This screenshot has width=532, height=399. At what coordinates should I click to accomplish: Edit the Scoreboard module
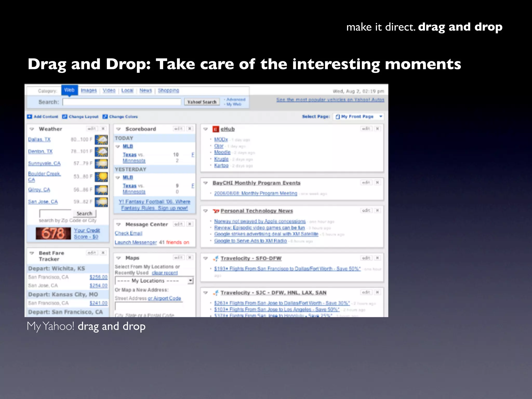[179, 129]
